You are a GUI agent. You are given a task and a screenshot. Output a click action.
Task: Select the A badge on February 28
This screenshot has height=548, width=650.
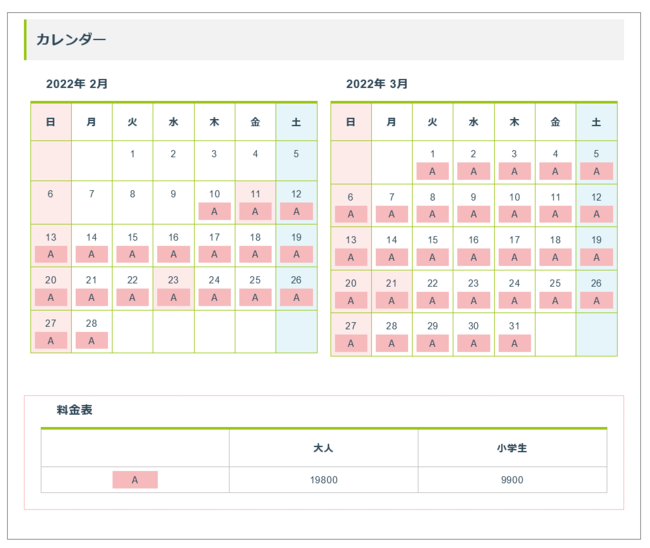(91, 341)
